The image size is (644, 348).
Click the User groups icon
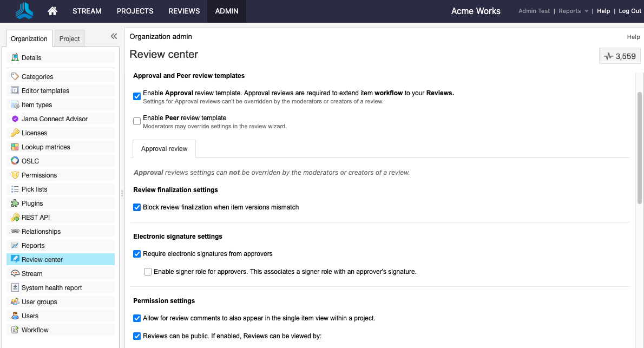click(x=15, y=301)
